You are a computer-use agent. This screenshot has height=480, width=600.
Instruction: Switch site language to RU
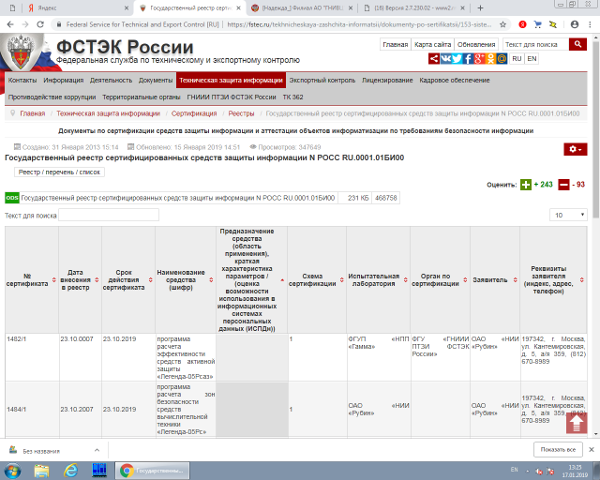(517, 59)
